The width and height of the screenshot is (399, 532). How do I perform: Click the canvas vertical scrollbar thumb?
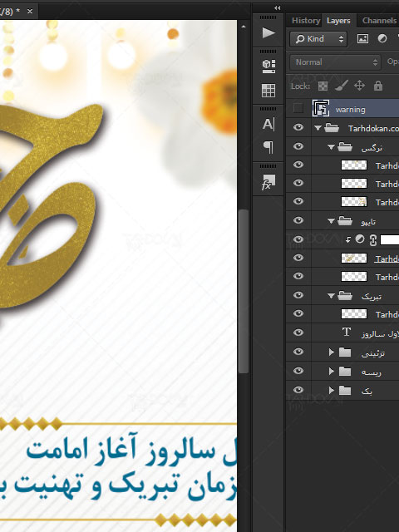pyautogui.click(x=244, y=292)
